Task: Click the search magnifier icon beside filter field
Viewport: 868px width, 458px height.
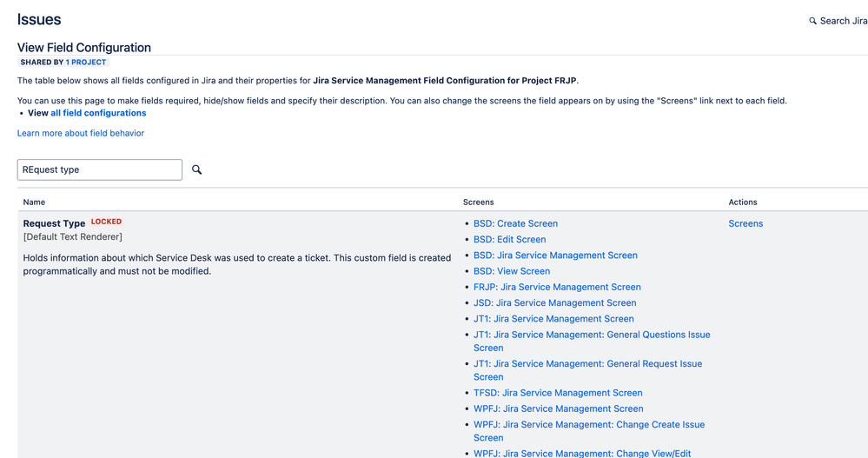Action: 196,169
